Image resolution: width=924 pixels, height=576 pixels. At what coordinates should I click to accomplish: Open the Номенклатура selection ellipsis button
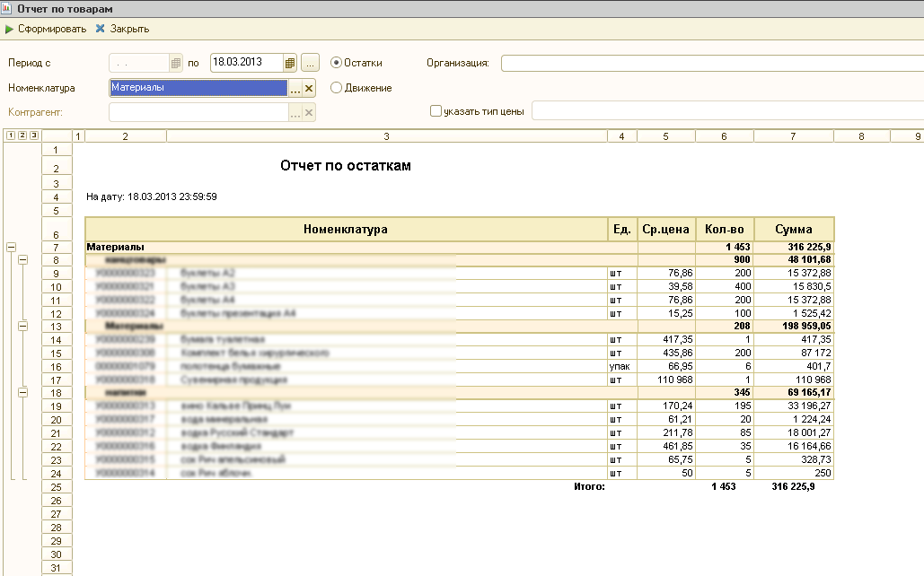point(295,88)
